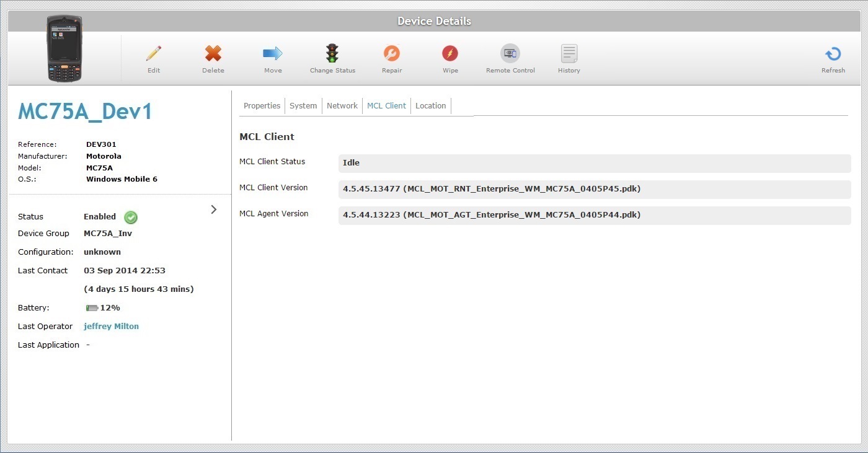Screen dimensions: 868x453
Task: Click the battery level indicator icon
Action: (92, 308)
